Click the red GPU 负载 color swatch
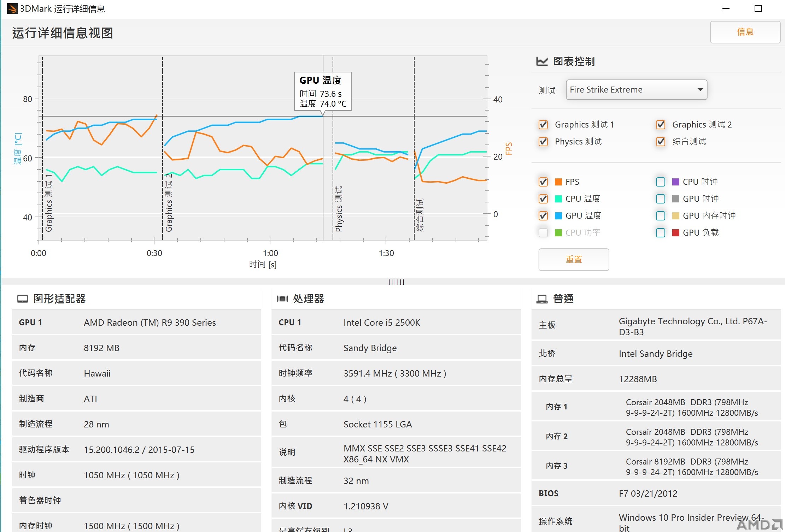The image size is (785, 532). coord(676,233)
